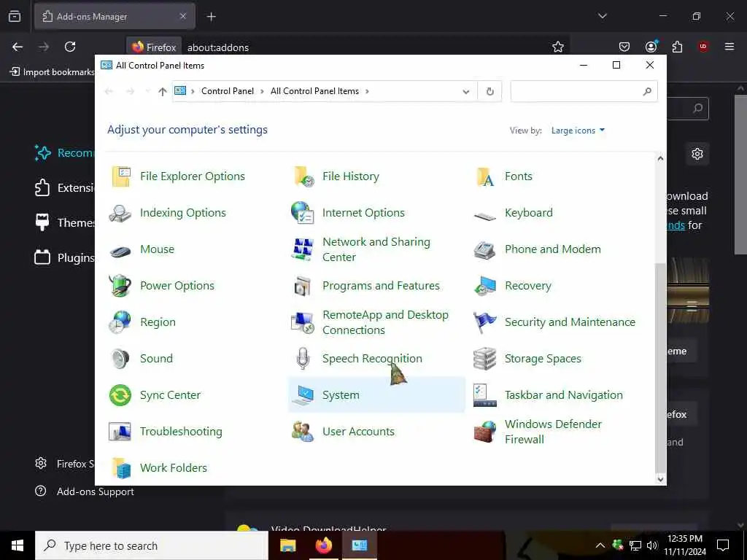Open the Keyboard icon
Viewport: 747px width, 560px height.
point(485,217)
